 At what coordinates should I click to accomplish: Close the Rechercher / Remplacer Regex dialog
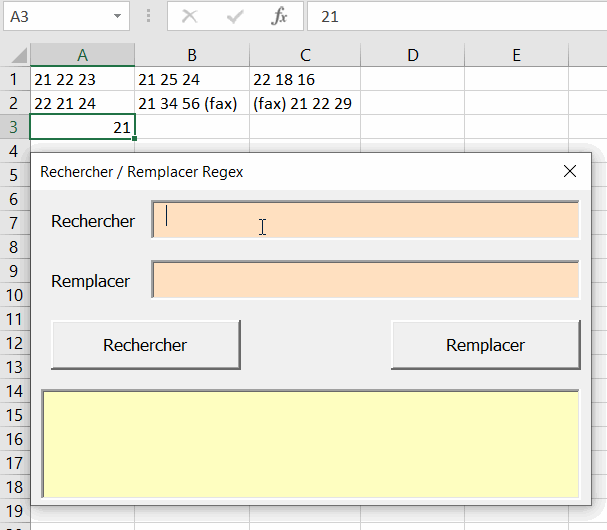click(570, 171)
